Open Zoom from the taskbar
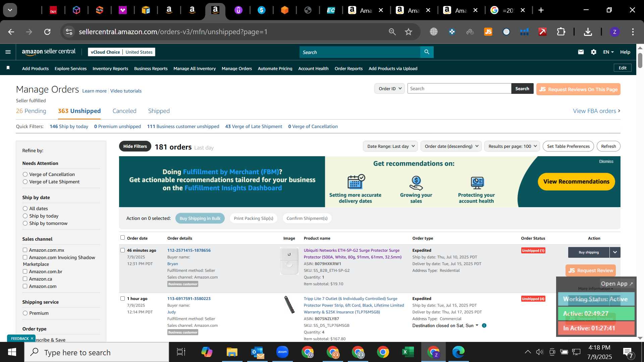The height and width of the screenshot is (362, 644). click(282, 352)
